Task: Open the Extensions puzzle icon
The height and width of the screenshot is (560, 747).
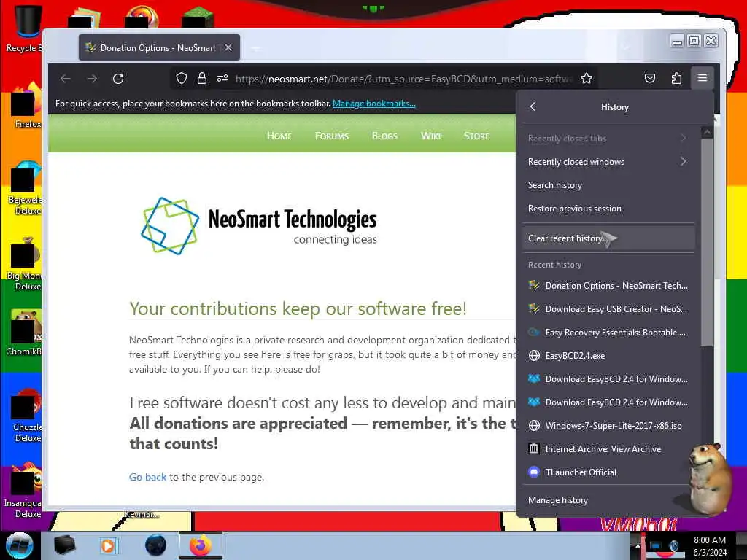Action: tap(676, 79)
